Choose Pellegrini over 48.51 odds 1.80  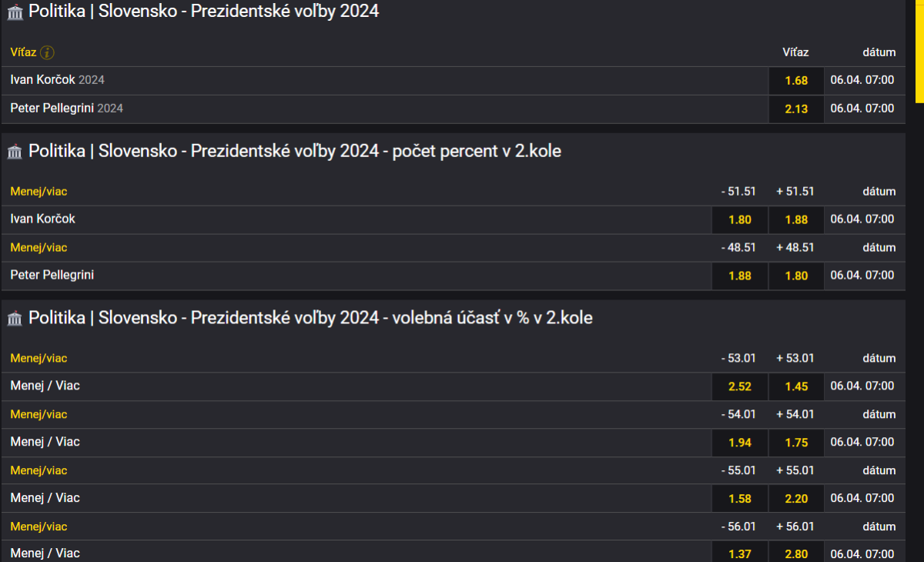click(x=796, y=276)
